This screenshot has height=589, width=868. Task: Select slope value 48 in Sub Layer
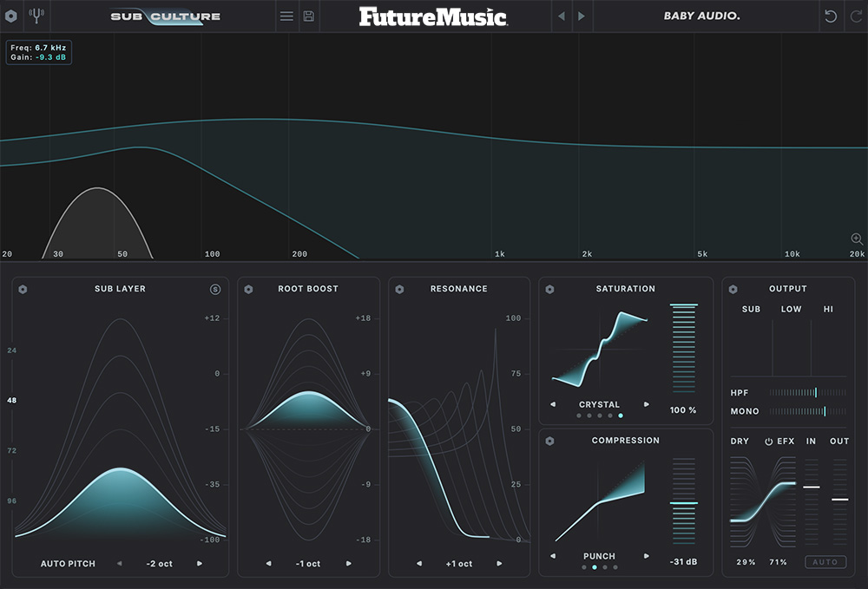click(11, 401)
